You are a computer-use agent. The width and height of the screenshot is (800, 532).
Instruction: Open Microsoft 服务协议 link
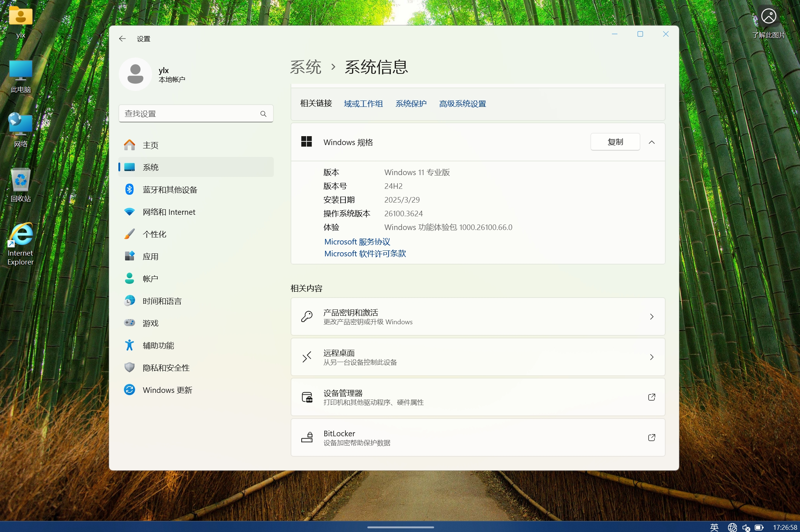click(357, 242)
